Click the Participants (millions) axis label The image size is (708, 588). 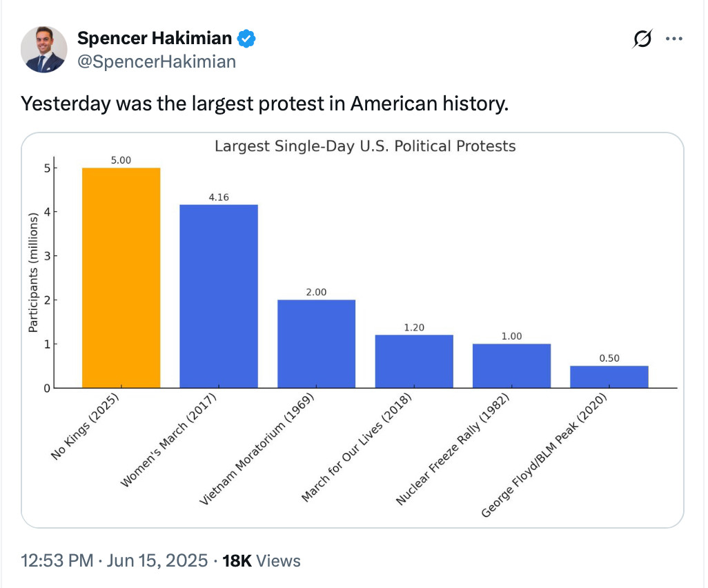click(33, 273)
